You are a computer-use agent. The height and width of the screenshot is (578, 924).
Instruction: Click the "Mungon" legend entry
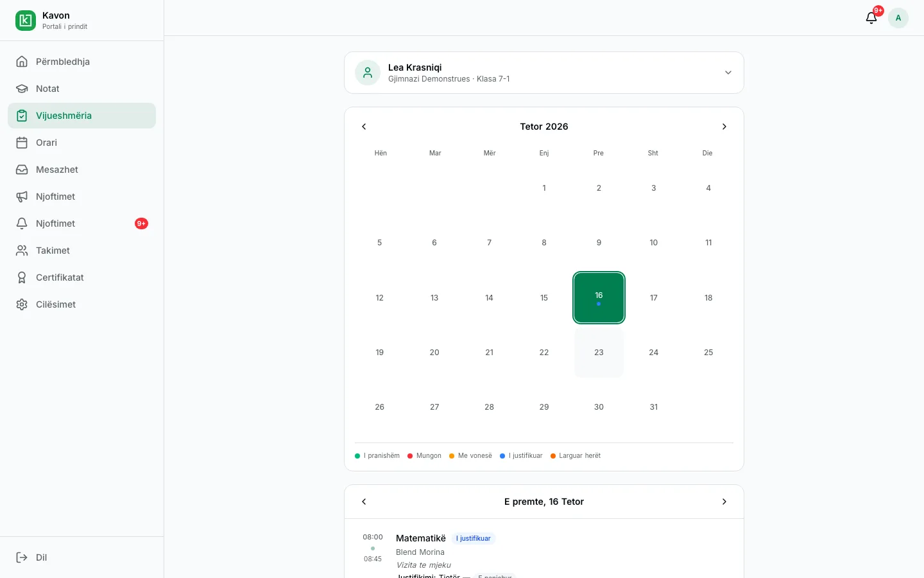tap(424, 456)
